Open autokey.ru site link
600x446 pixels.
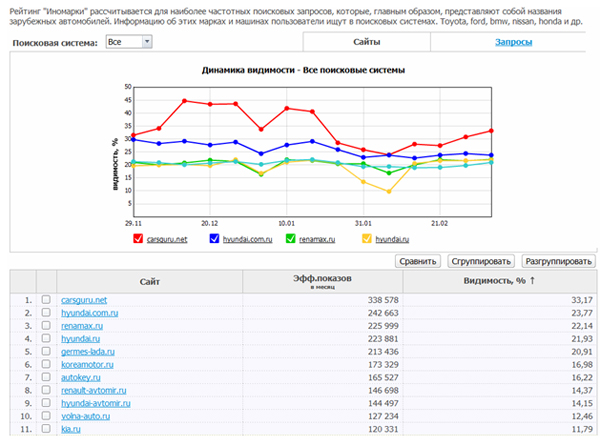click(x=81, y=378)
